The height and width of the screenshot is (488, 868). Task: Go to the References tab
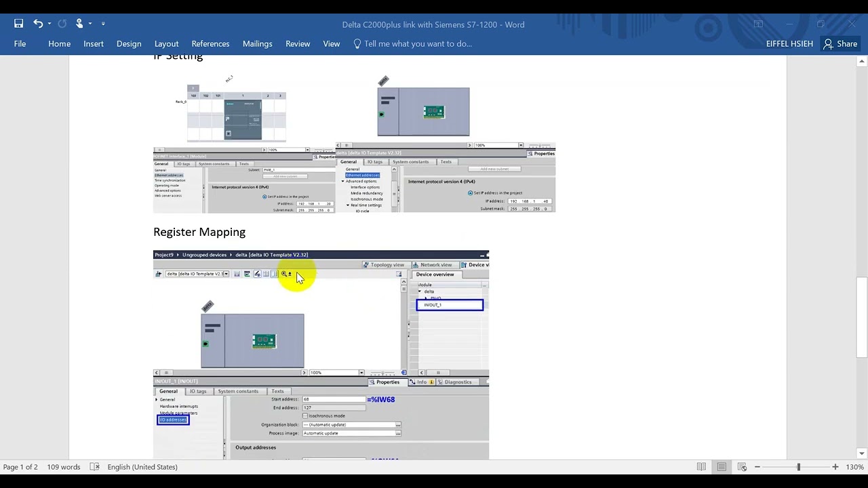(x=210, y=43)
